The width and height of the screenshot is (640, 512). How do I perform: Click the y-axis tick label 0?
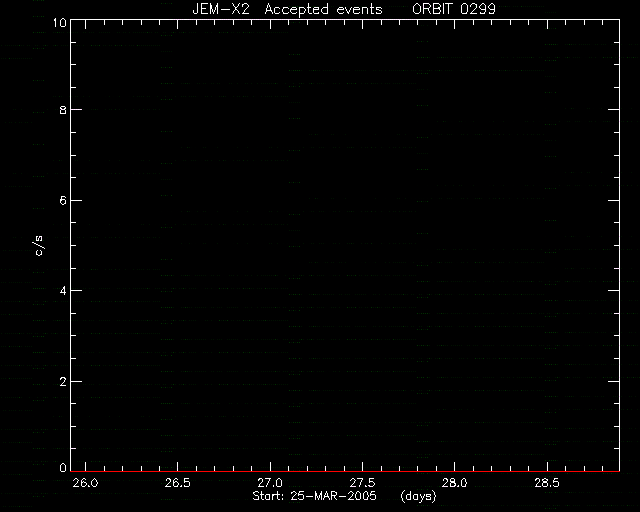62,468
